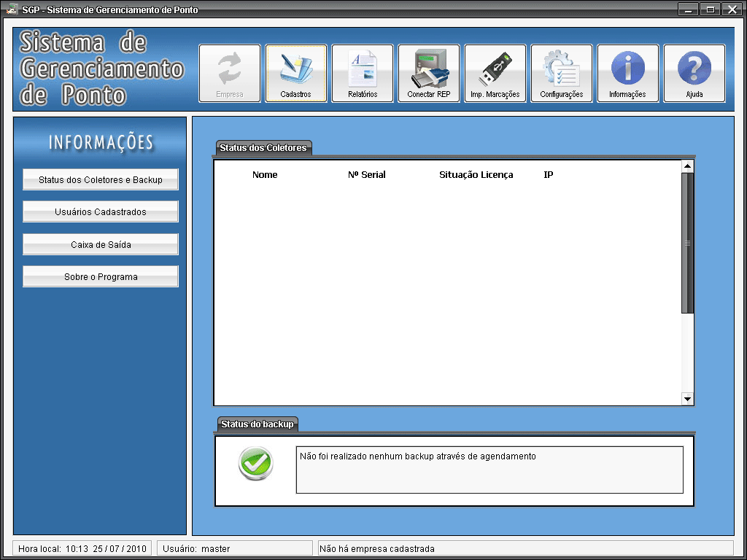Click the scroll down arrow in collectors list
Image resolution: width=747 pixels, height=560 pixels.
point(687,399)
